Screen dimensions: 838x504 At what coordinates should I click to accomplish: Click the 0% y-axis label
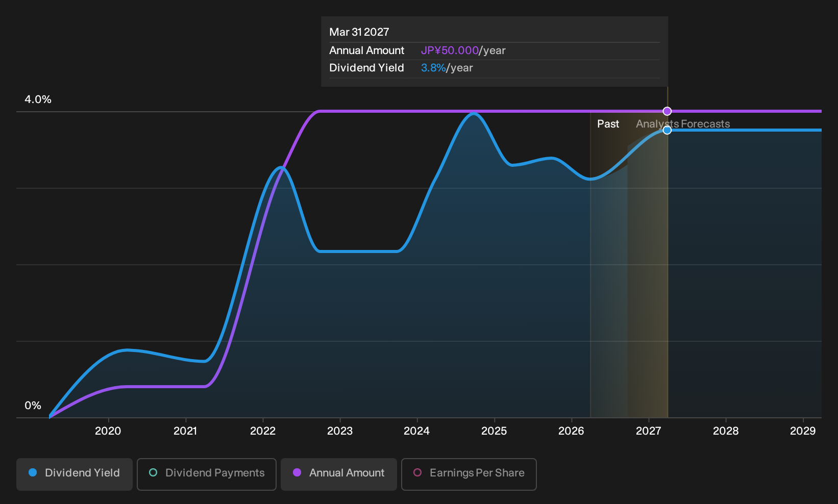[x=33, y=406]
